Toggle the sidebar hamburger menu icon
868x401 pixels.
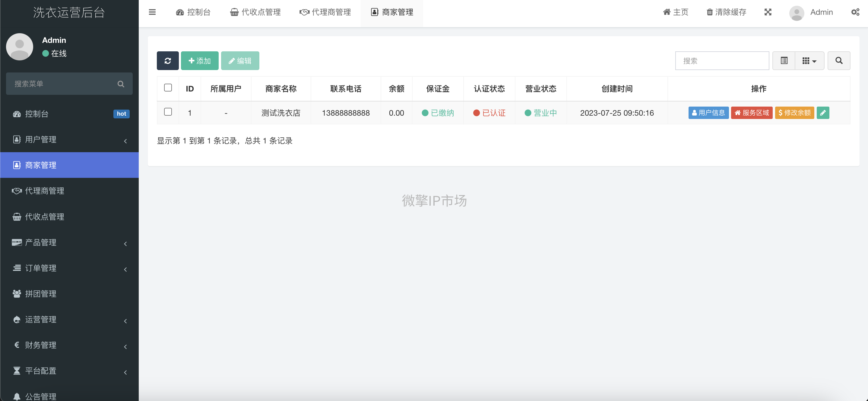(x=152, y=12)
